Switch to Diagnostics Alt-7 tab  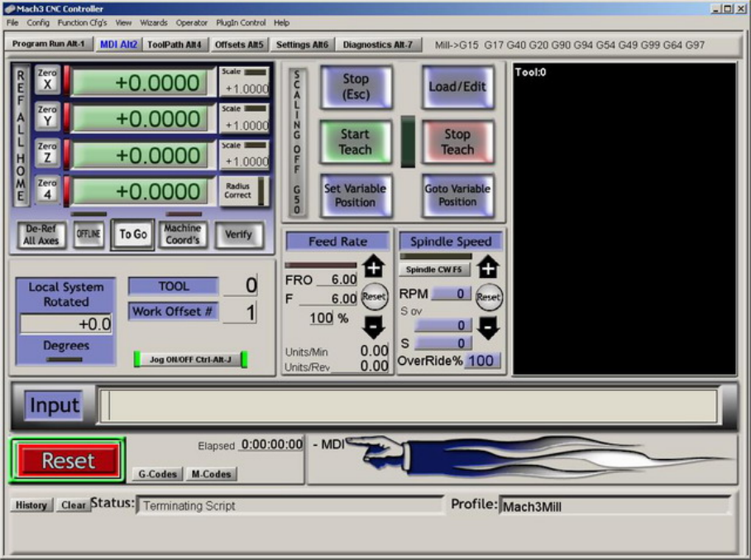(377, 45)
